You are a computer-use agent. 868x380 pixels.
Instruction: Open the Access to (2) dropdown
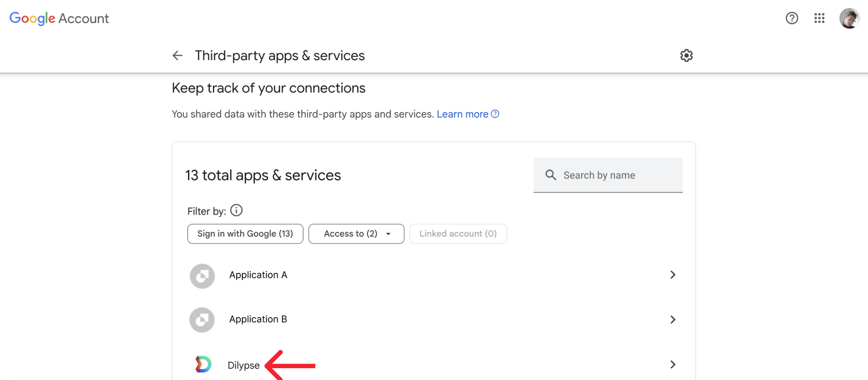[x=356, y=234]
